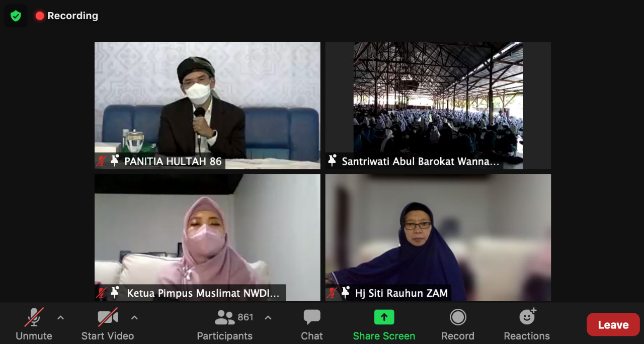Click the green encryption shield icon
The height and width of the screenshot is (344, 644).
(16, 16)
